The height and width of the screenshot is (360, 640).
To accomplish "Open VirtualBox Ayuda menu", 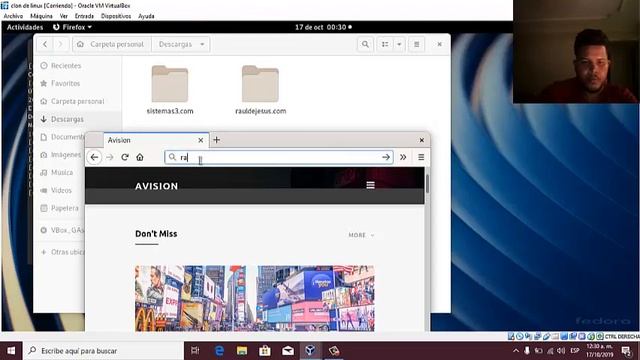I will (x=146, y=16).
